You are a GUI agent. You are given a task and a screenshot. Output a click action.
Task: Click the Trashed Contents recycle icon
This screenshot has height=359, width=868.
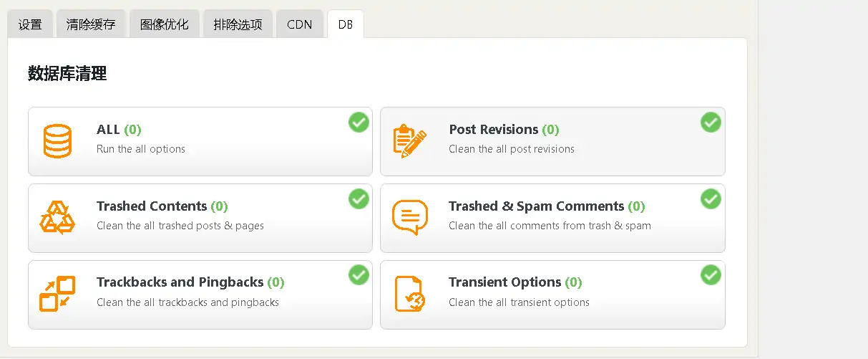point(57,217)
